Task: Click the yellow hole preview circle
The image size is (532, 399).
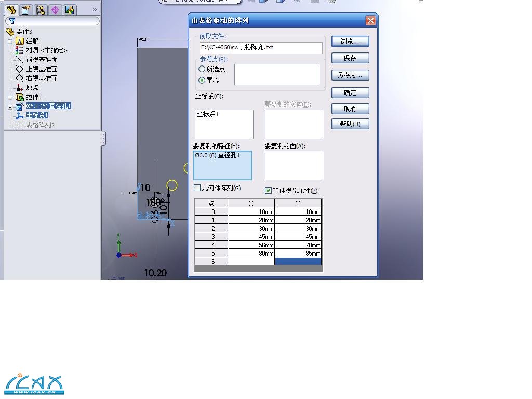Action: [x=172, y=185]
